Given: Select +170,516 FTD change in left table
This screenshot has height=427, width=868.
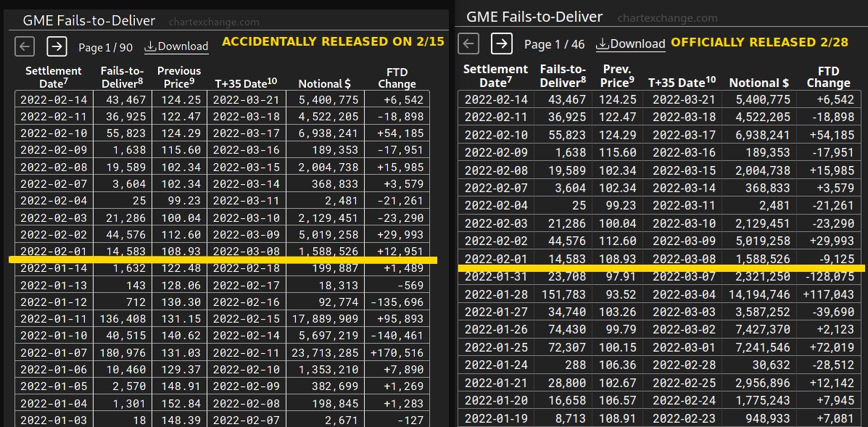Looking at the screenshot, I should (x=397, y=352).
